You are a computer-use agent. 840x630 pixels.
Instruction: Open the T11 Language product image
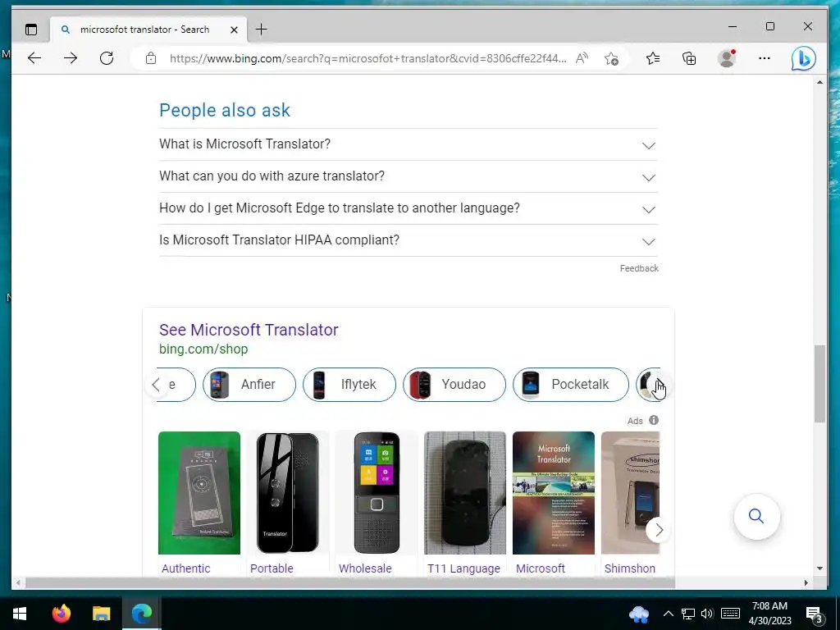coord(465,493)
